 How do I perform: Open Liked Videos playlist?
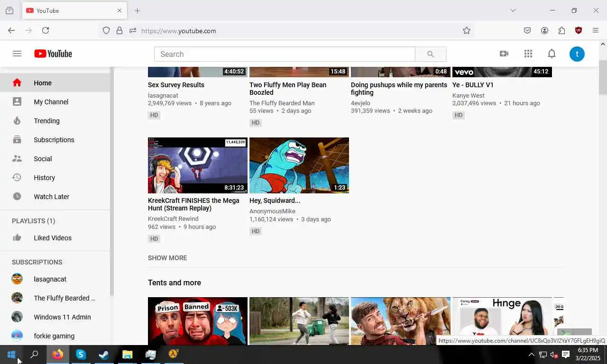pyautogui.click(x=55, y=238)
